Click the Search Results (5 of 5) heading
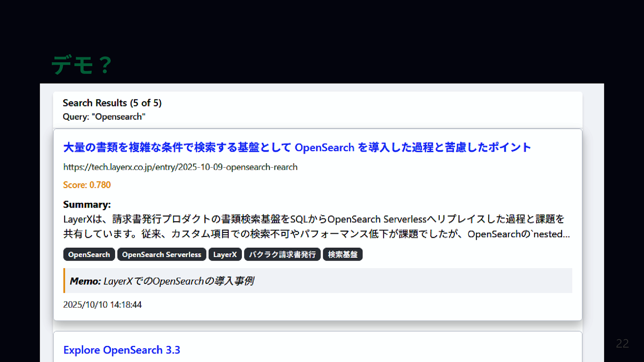This screenshot has width=644, height=362. click(112, 103)
